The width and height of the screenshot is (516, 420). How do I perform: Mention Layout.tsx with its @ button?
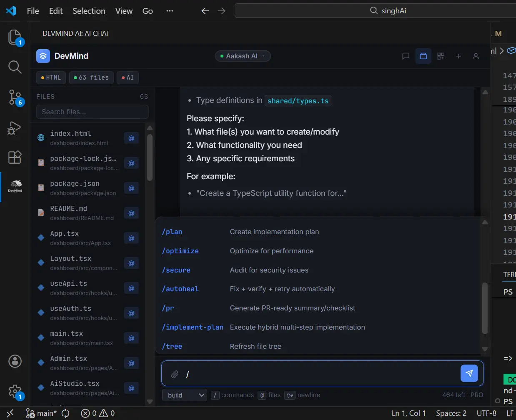131,263
